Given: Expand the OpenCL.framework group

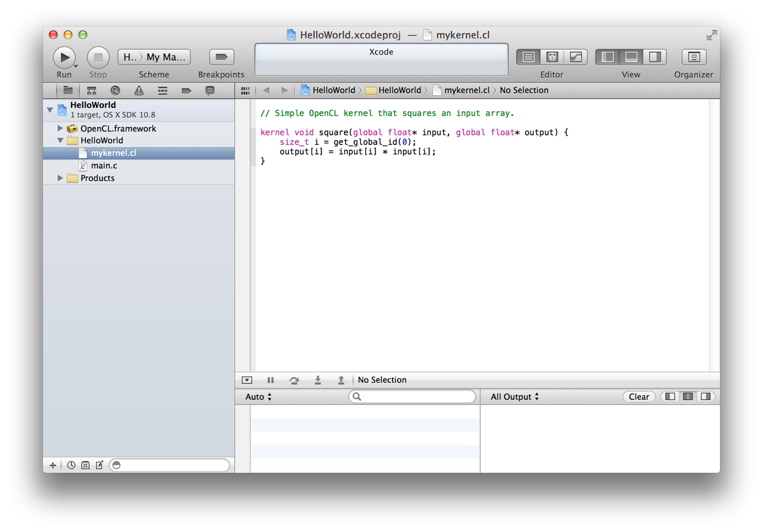Looking at the screenshot, I should (60, 128).
